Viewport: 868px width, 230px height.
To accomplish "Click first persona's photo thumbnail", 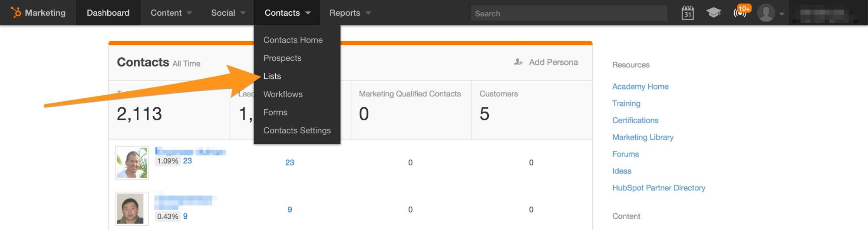I will click(132, 163).
